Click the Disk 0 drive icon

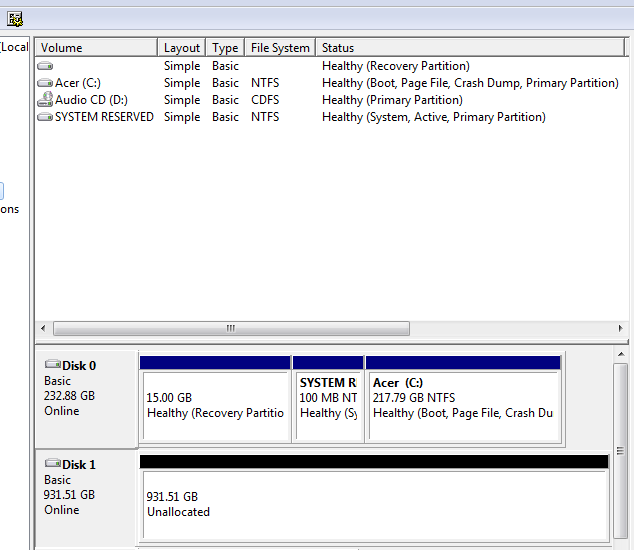pos(52,366)
